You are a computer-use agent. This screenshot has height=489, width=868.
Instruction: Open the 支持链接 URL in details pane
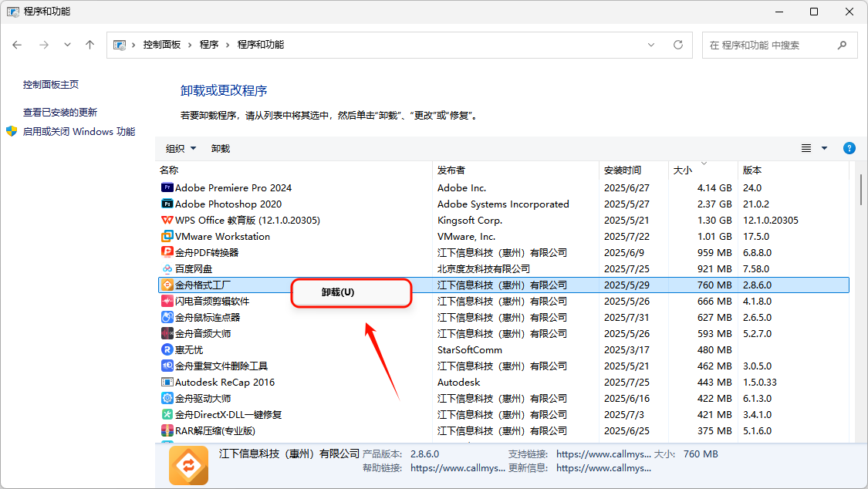coord(603,454)
